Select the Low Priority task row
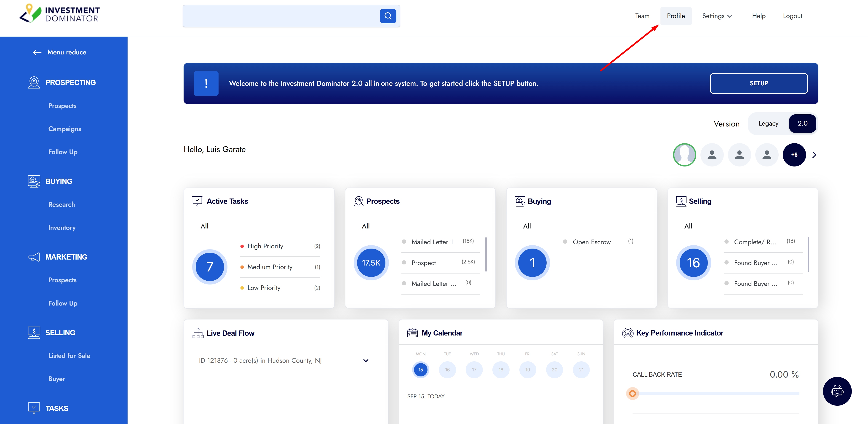 click(x=280, y=288)
